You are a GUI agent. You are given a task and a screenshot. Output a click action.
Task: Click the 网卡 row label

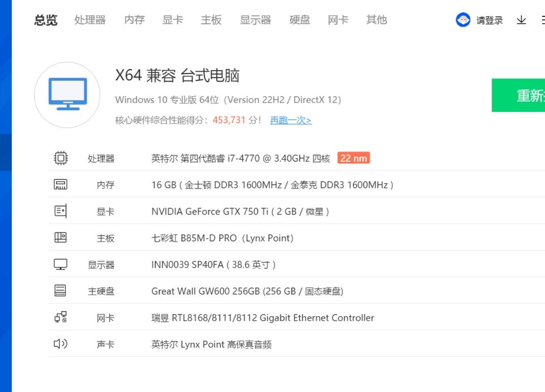106,318
